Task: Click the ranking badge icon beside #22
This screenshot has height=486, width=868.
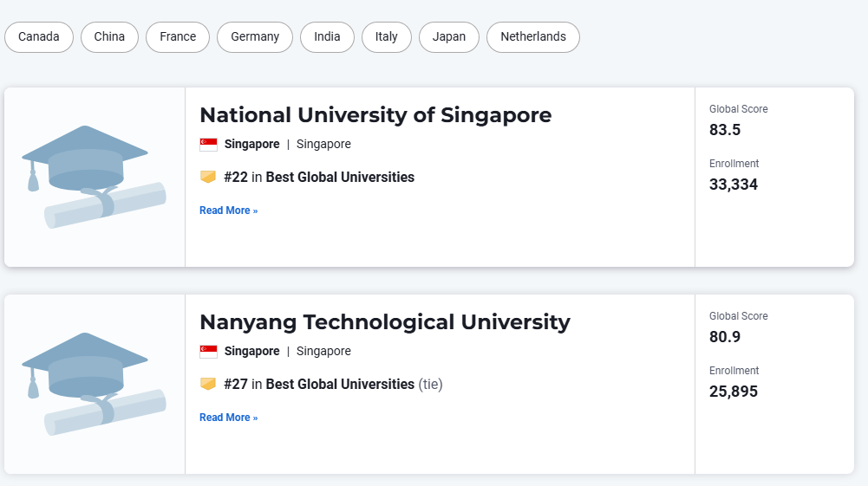Action: pos(208,177)
